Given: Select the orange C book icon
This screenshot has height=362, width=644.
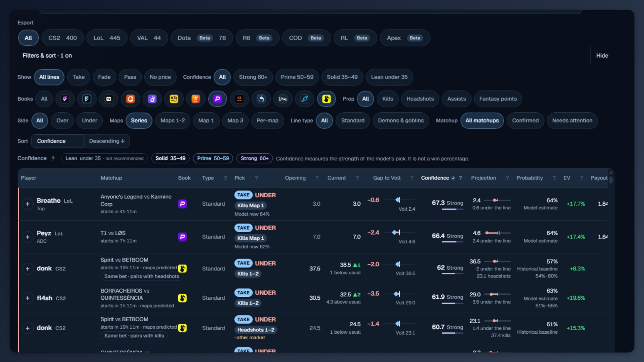Looking at the screenshot, I should click(130, 99).
